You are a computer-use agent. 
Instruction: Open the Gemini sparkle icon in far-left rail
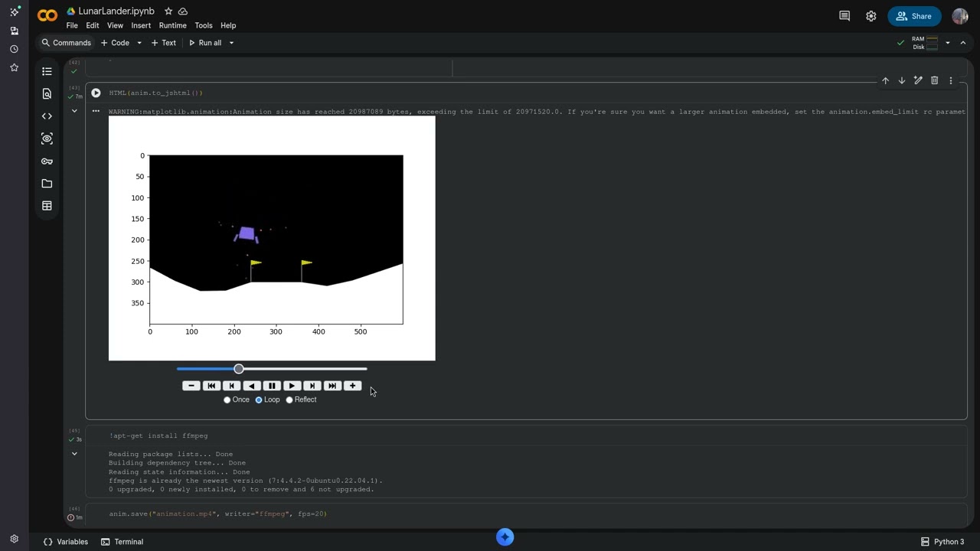14,12
